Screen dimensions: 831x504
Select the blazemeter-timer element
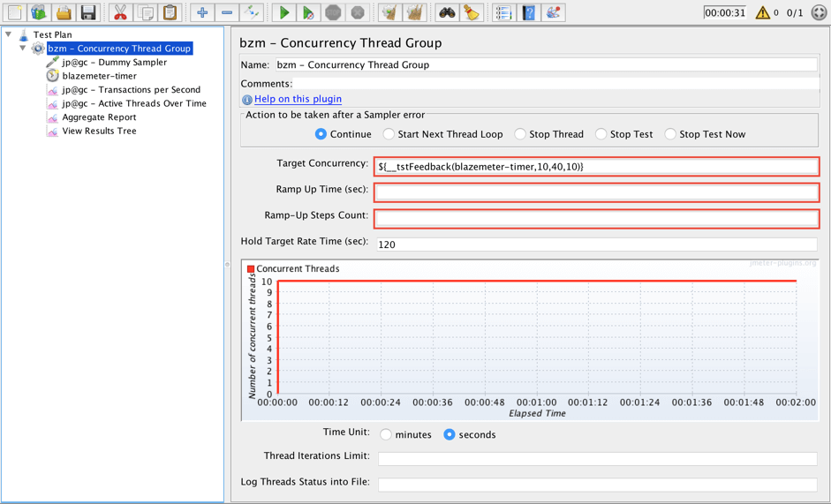[x=99, y=76]
